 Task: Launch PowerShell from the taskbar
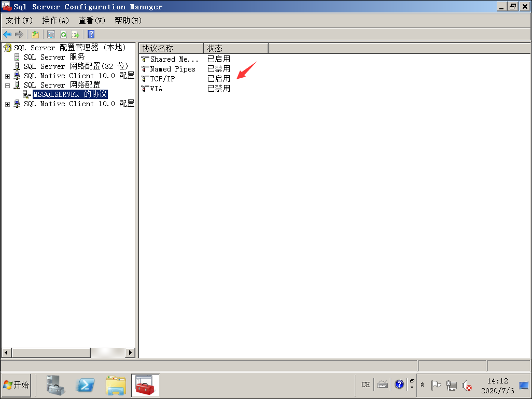tap(85, 385)
